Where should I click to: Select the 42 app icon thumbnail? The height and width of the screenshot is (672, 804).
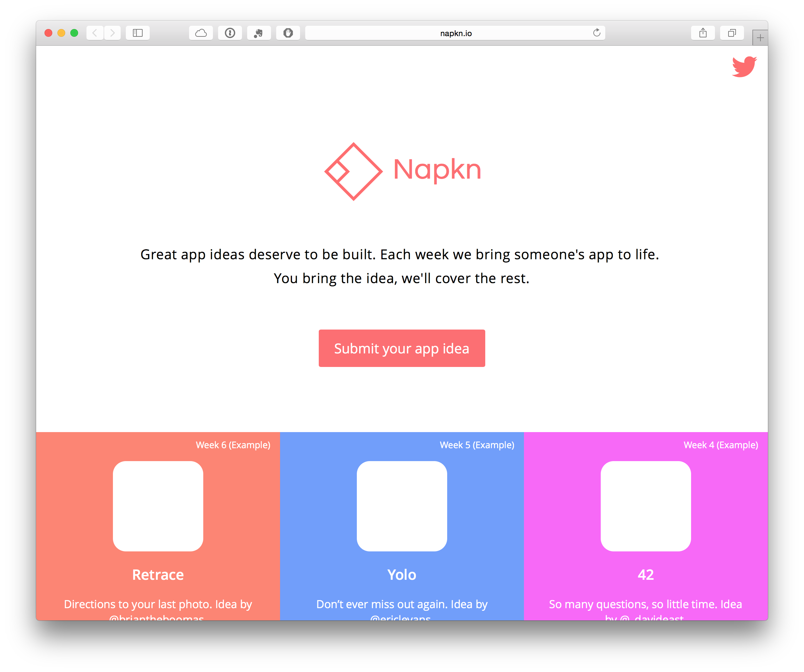click(x=646, y=506)
